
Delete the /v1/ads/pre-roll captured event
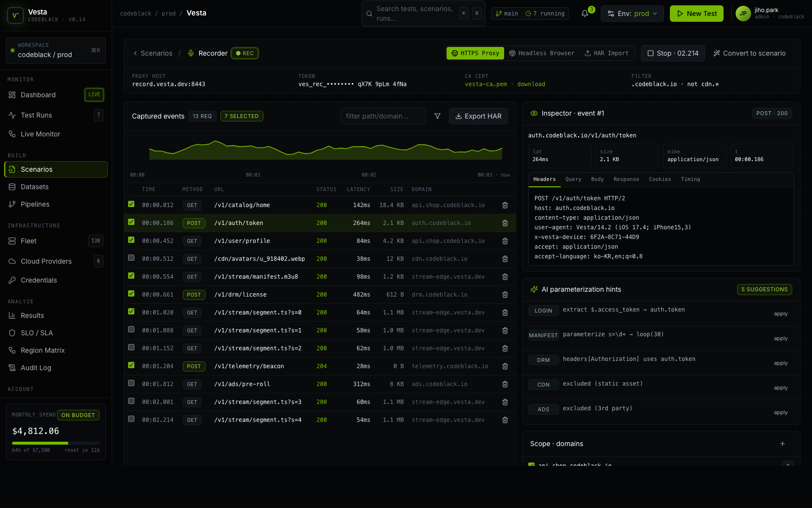click(505, 384)
